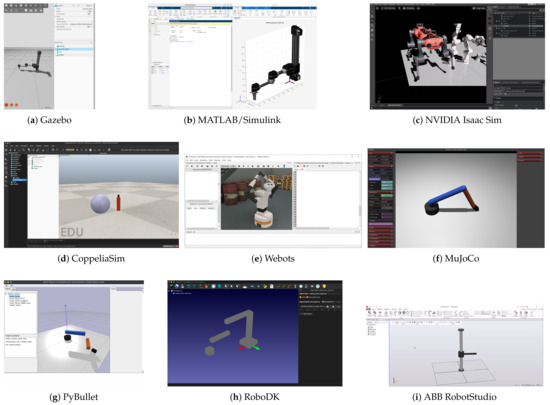Select the blue link of MuJoCo's arm
550x405 pixels.
coord(448,195)
